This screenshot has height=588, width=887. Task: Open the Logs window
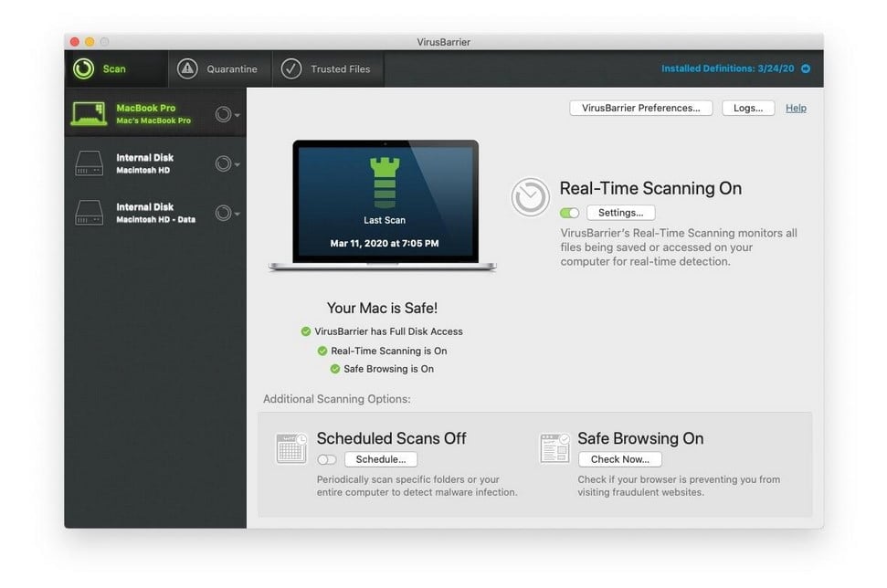tap(748, 108)
